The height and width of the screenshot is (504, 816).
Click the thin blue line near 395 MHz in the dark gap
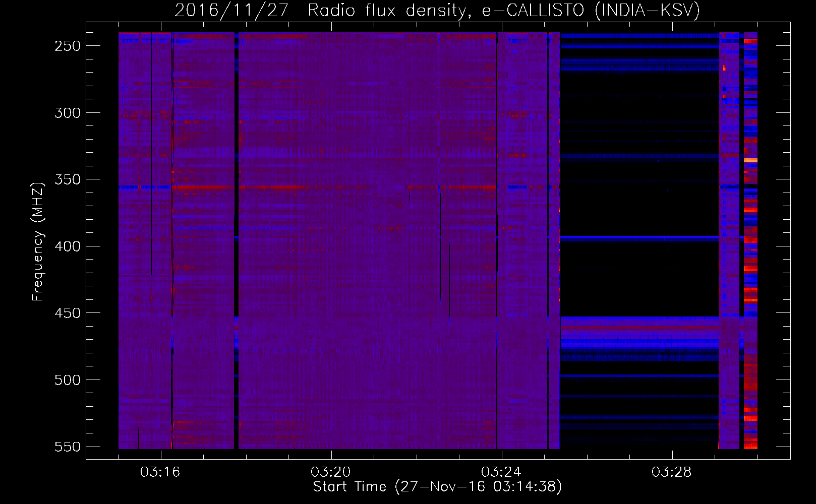639,237
